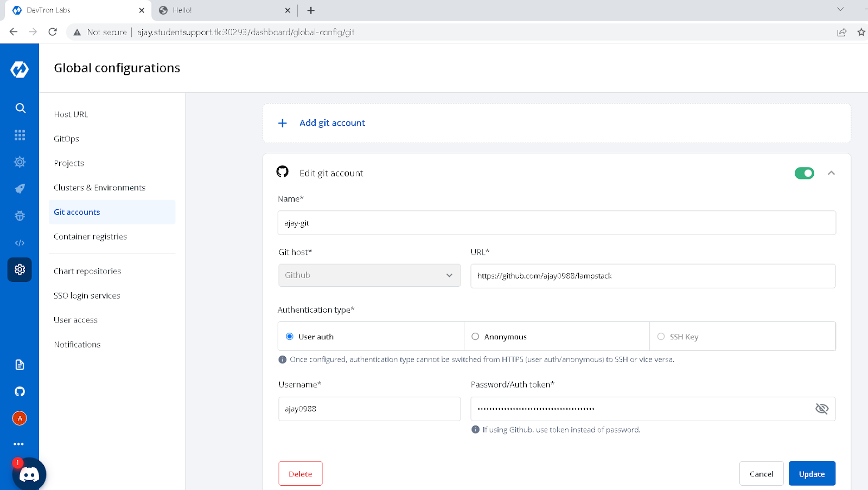Image resolution: width=868 pixels, height=490 pixels.
Task: Open Container registries settings
Action: (90, 236)
